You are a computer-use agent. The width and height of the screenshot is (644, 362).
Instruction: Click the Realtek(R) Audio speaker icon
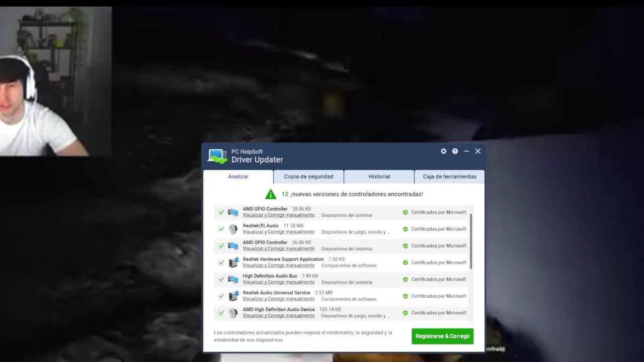coord(233,229)
